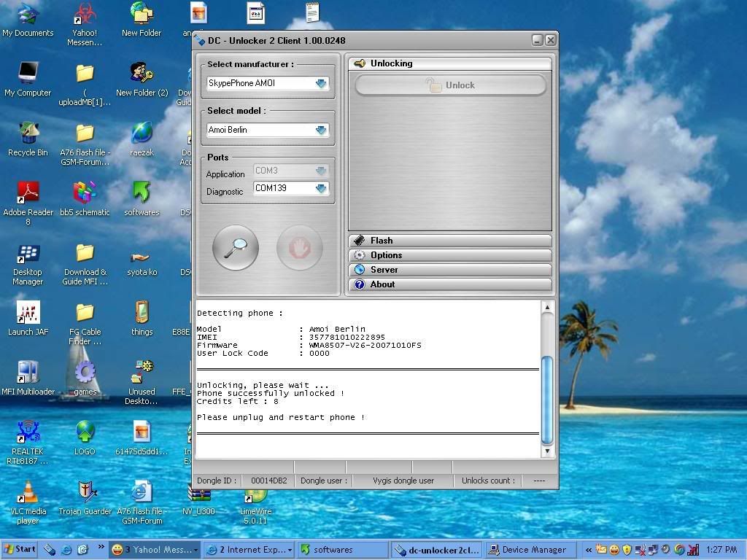
Task: Select the Unused Desktop shortcuts icon
Action: [142, 384]
